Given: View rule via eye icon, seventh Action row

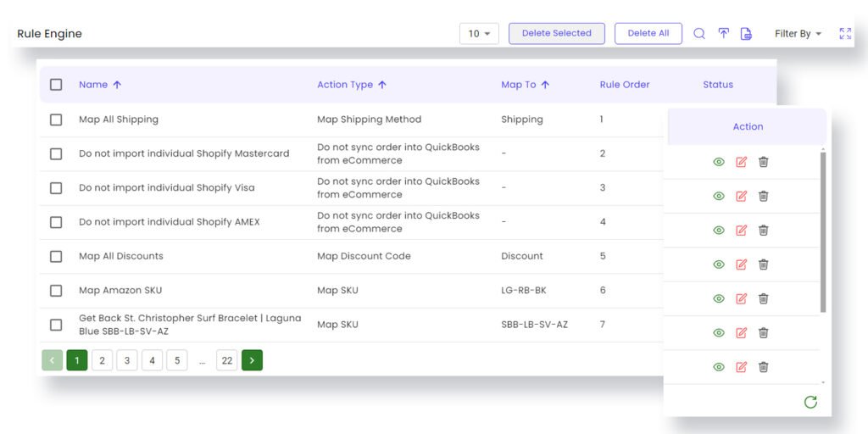Looking at the screenshot, I should tap(719, 367).
